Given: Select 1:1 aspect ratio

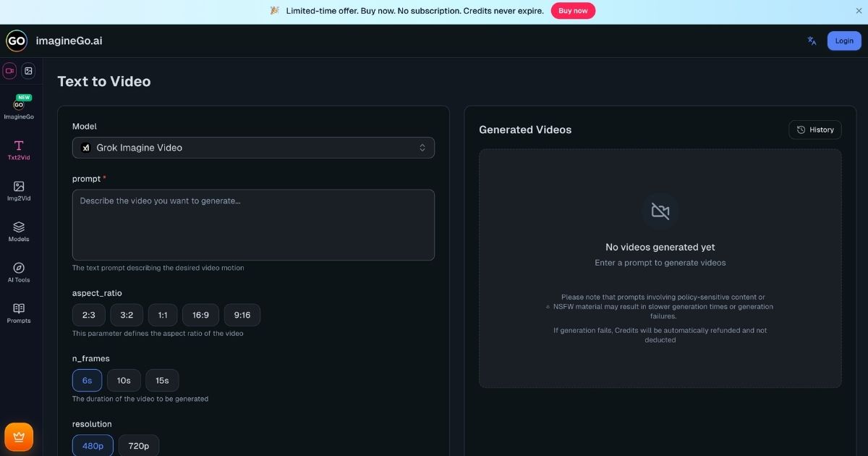Looking at the screenshot, I should (163, 315).
